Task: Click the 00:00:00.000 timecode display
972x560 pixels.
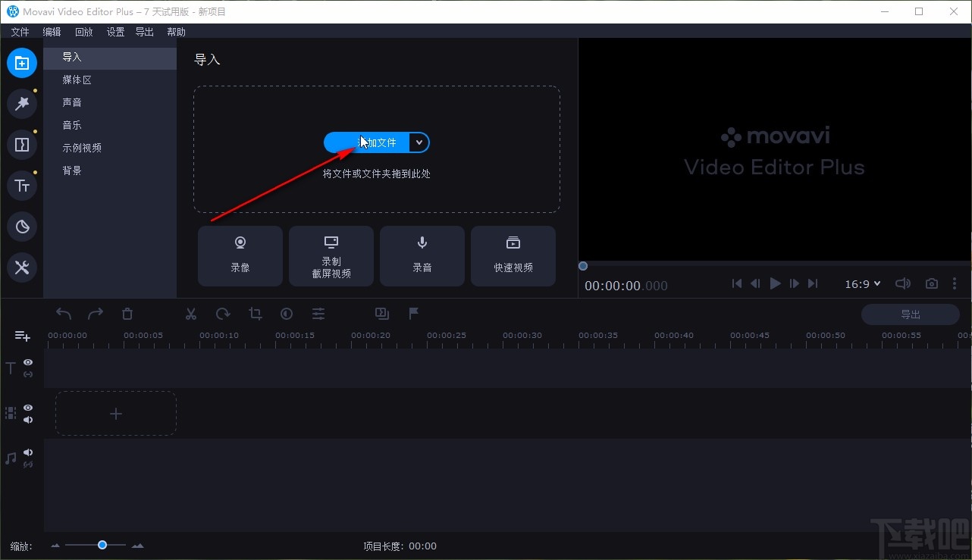Action: [626, 286]
